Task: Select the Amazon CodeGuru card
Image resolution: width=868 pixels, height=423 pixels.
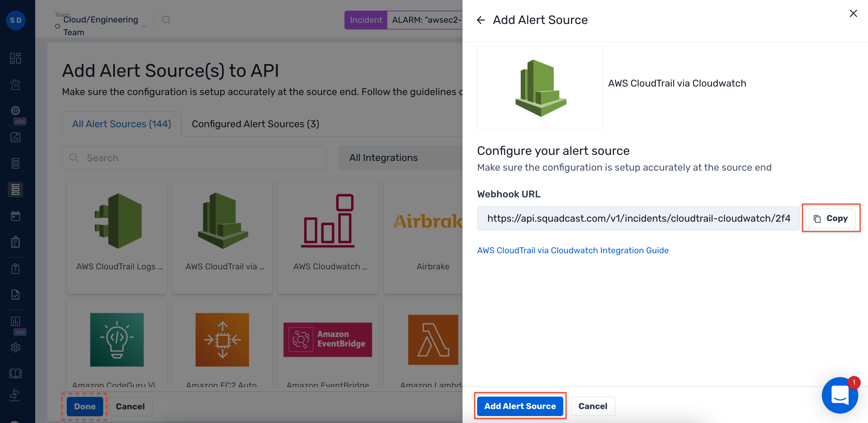Action: tap(117, 343)
